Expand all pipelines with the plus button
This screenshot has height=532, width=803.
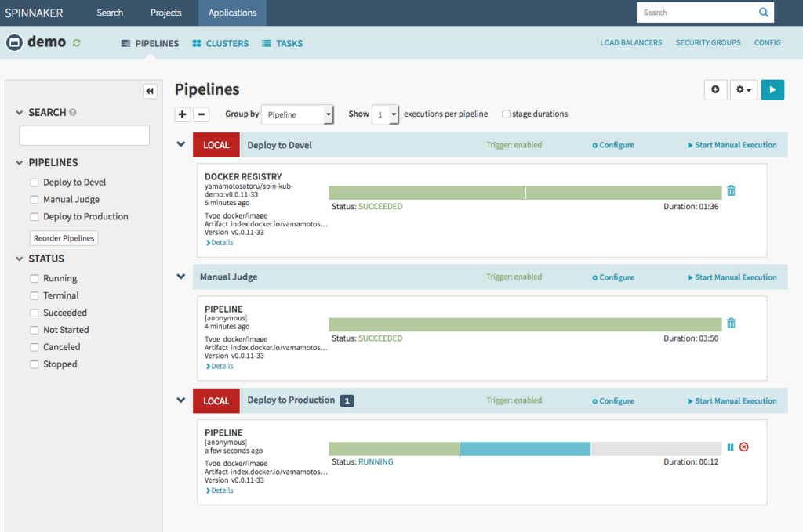click(182, 114)
